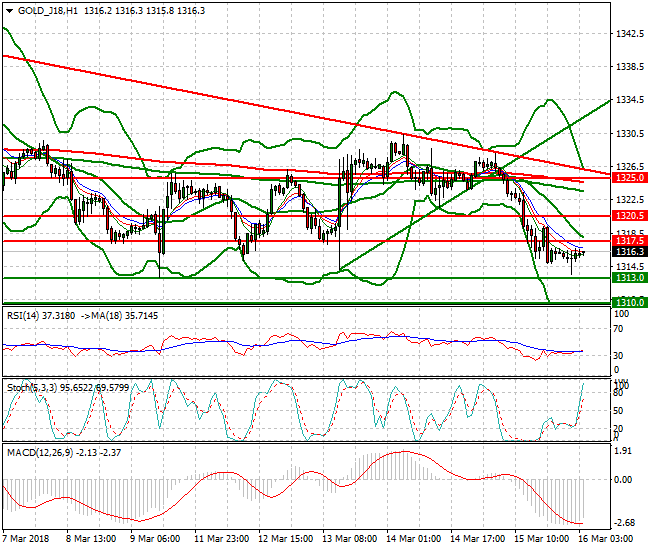
Task: Click the 1334.5 price scale value
Action: [x=630, y=100]
